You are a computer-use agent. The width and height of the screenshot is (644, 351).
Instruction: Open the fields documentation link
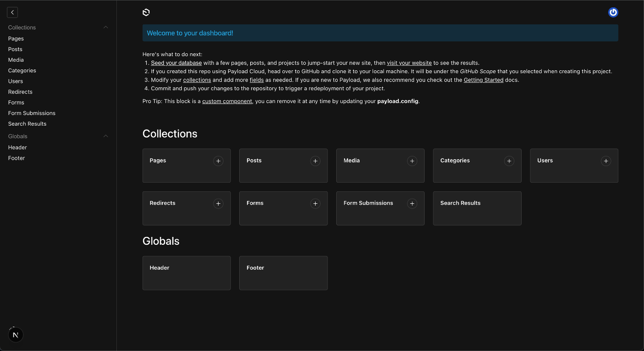tap(257, 80)
